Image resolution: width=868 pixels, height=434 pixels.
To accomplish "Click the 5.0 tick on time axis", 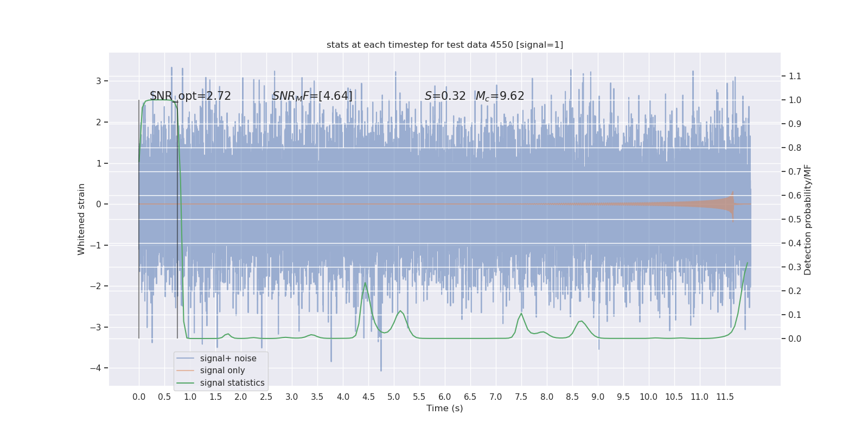I will pos(394,397).
